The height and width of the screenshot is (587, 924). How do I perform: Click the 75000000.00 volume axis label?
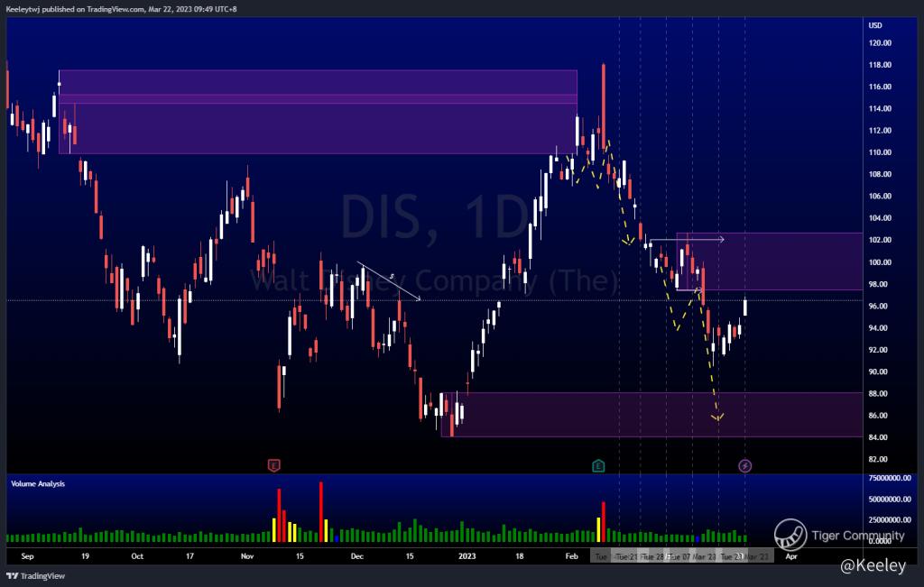pos(890,478)
